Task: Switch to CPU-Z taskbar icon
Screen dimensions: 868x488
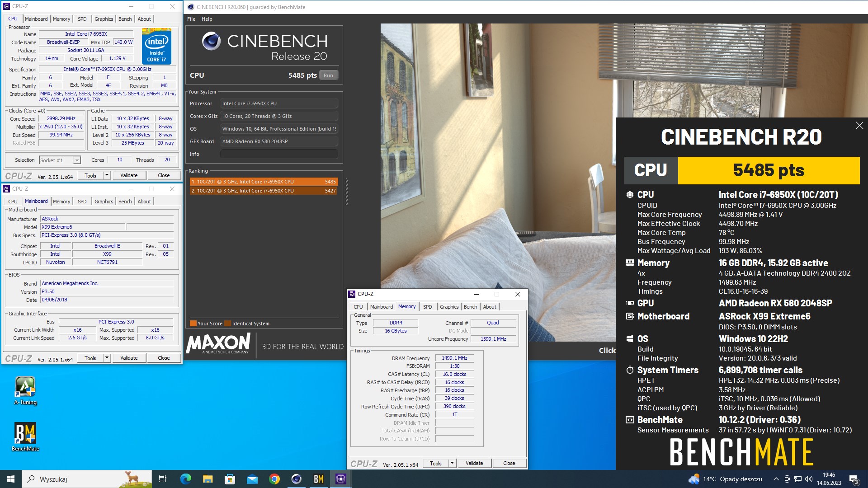Action: (340, 479)
